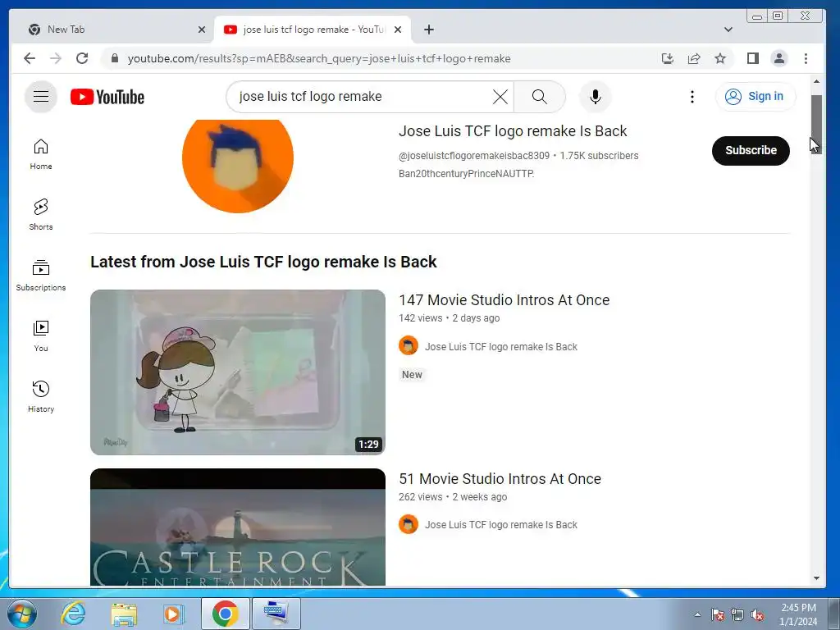This screenshot has height=630, width=840.
Task: Click the browser address bar URL
Action: tap(319, 58)
